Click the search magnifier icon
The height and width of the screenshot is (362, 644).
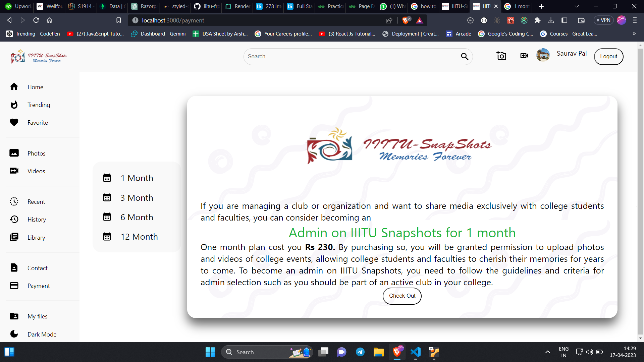(x=464, y=57)
